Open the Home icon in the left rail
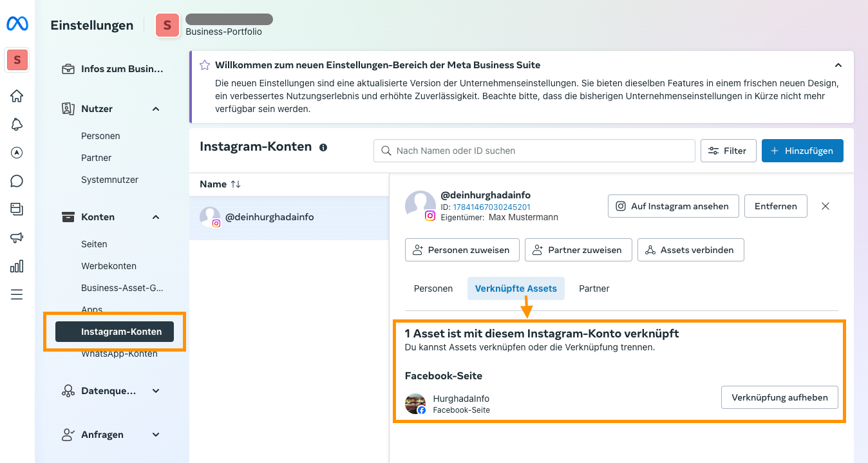 click(x=17, y=96)
